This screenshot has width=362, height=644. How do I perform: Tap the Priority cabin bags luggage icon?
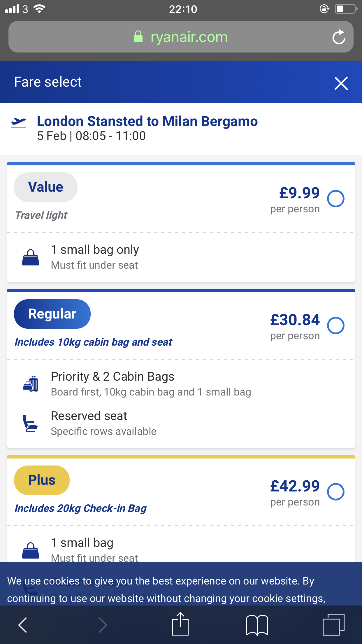point(31,384)
